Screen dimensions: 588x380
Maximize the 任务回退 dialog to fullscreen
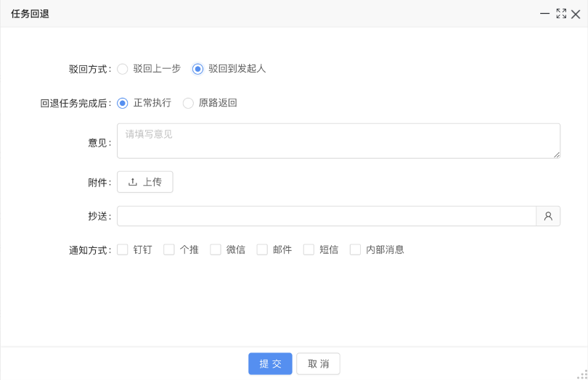pyautogui.click(x=561, y=14)
